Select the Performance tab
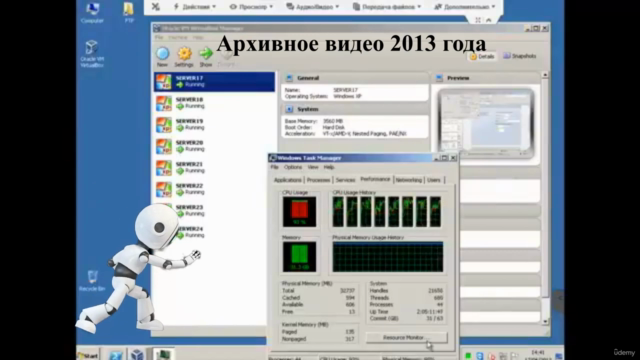 [x=375, y=179]
